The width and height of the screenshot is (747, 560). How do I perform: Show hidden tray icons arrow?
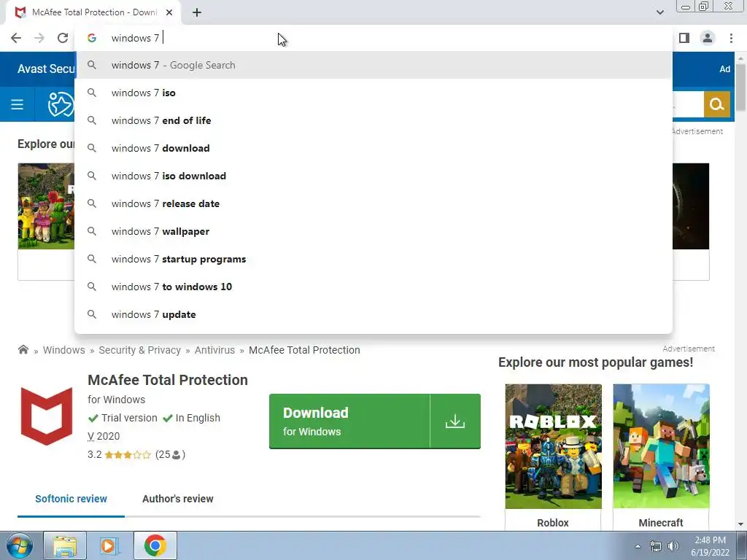pyautogui.click(x=638, y=546)
